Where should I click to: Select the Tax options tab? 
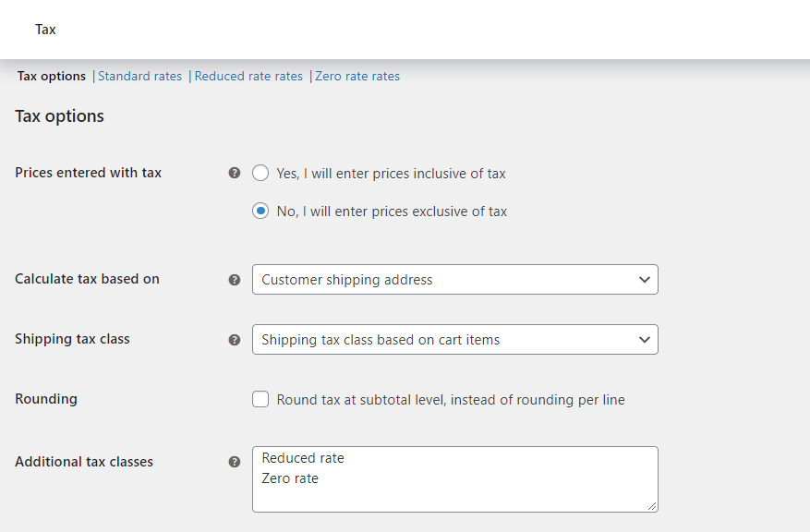(51, 76)
